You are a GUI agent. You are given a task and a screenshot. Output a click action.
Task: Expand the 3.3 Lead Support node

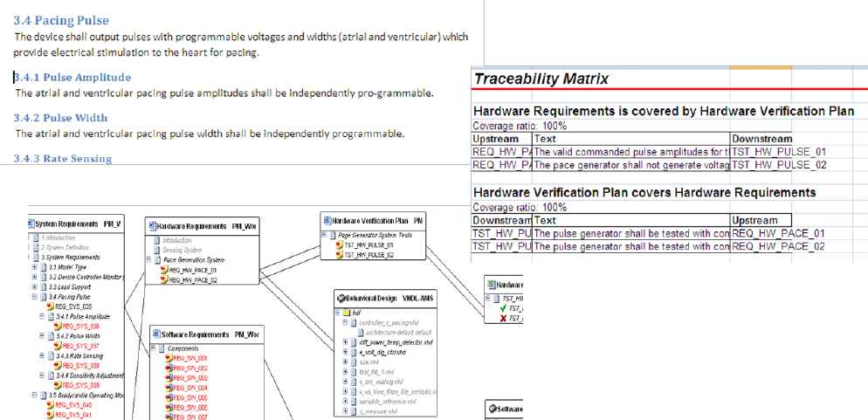(x=34, y=286)
